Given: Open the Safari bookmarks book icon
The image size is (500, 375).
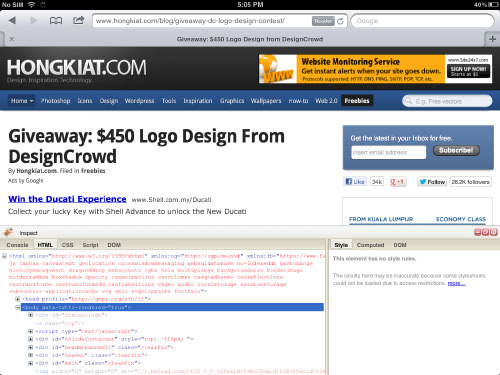Looking at the screenshot, I should [56, 21].
